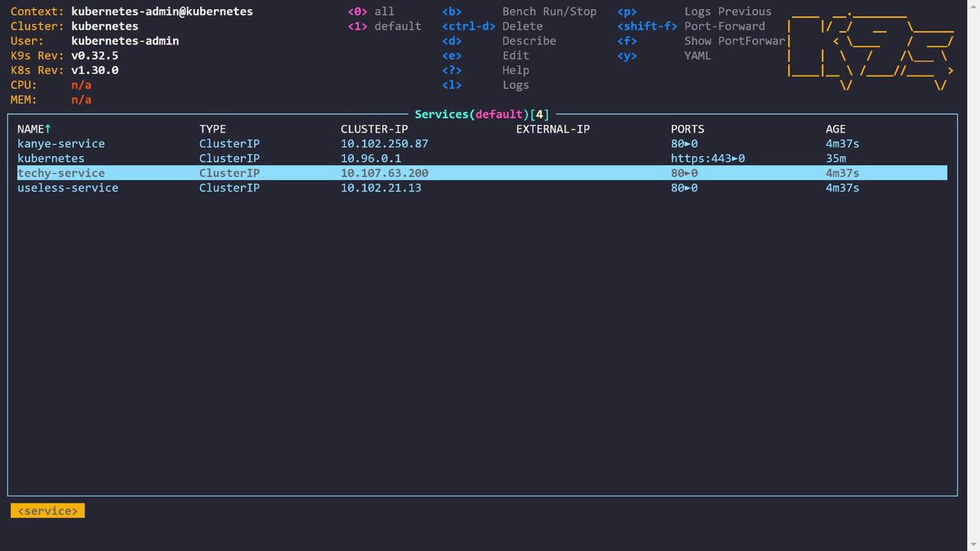
Task: Click the Services(default)[4] table title
Action: tap(482, 114)
